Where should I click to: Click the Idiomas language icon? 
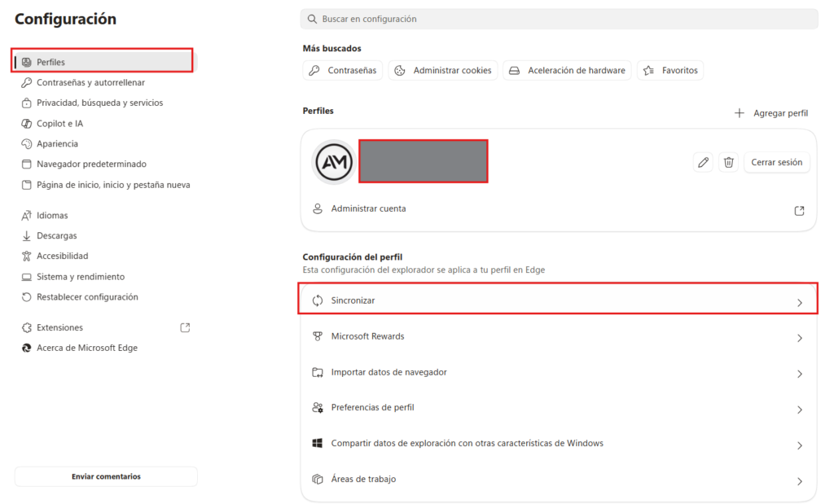coord(27,215)
